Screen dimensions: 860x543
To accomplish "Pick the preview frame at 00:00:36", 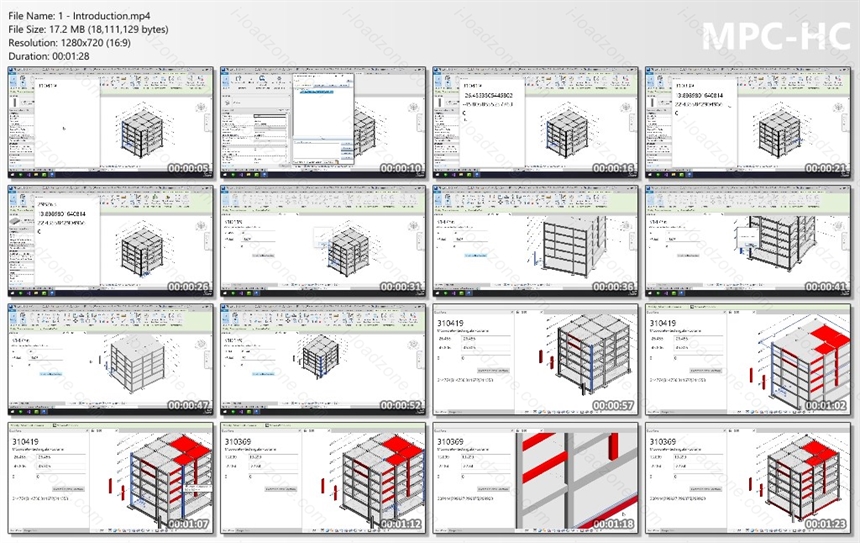I will 535,241.
